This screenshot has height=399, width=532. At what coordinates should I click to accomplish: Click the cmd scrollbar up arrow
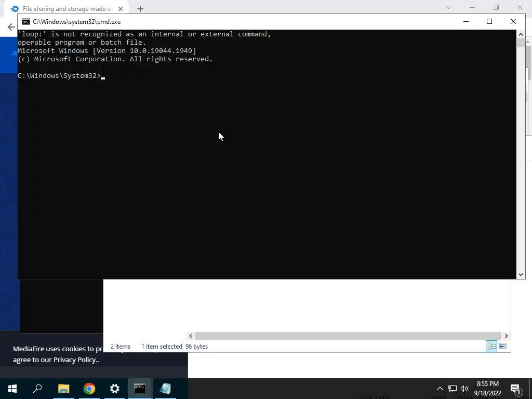tap(521, 34)
